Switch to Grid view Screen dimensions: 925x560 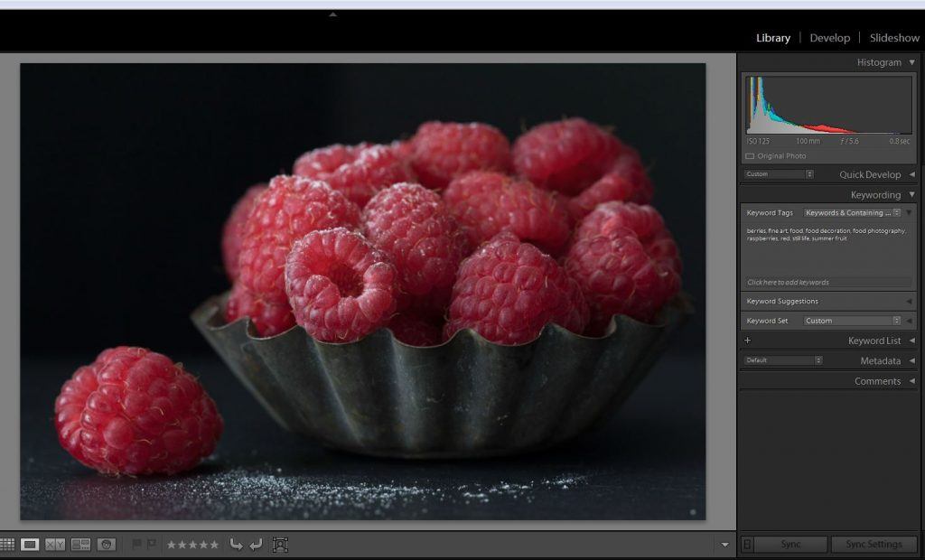(7, 545)
